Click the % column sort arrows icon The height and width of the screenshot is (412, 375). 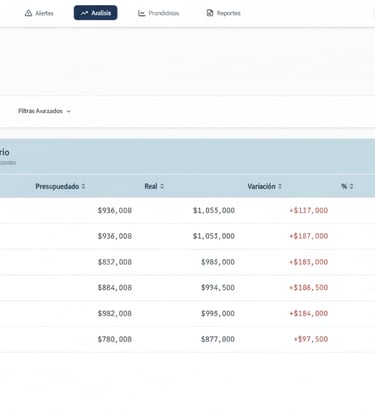pos(351,186)
